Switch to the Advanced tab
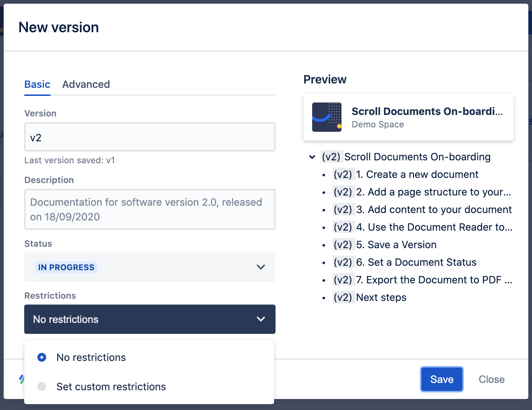 point(86,84)
